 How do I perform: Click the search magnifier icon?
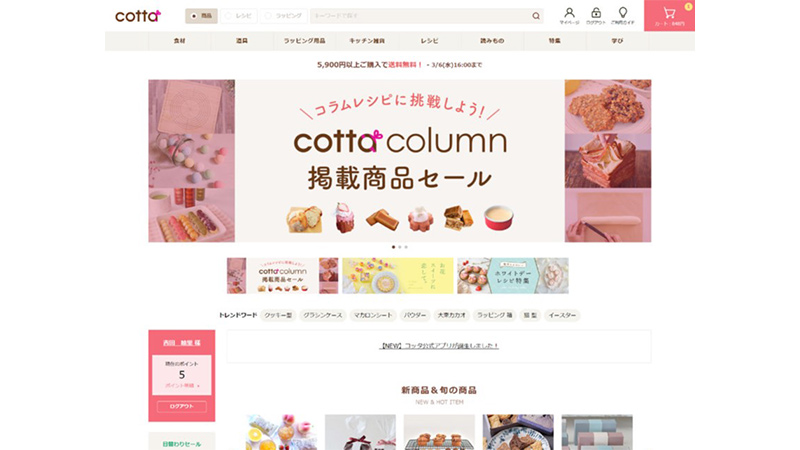click(536, 16)
